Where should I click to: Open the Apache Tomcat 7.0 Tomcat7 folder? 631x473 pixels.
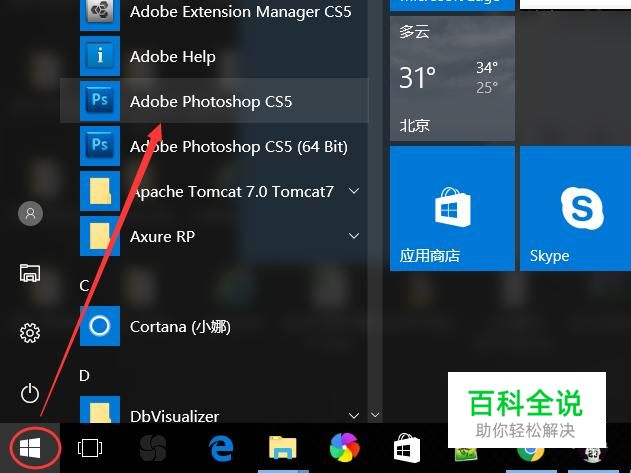coord(214,191)
